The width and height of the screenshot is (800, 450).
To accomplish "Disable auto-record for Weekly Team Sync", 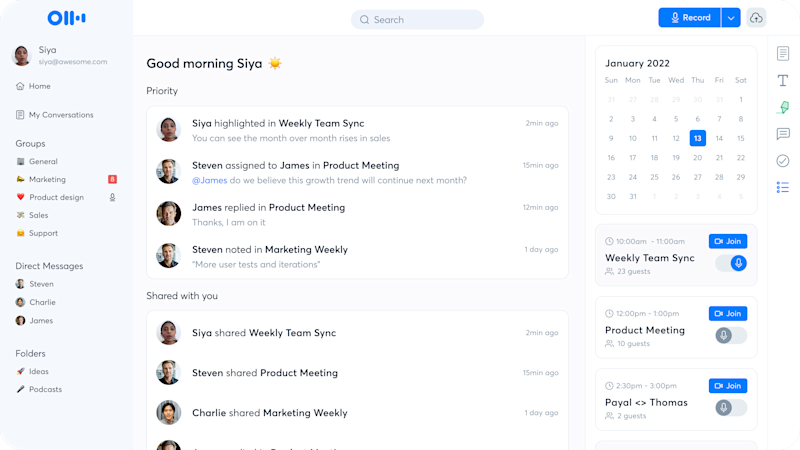I will [731, 263].
